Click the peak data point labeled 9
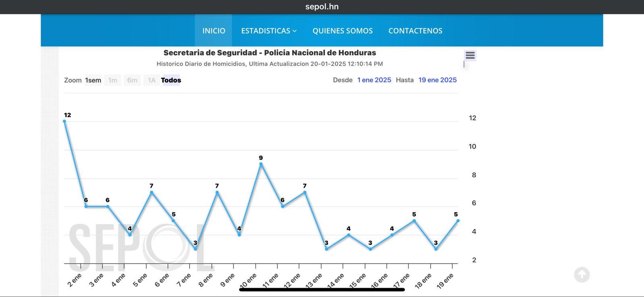Image resolution: width=644 pixels, height=297 pixels. [261, 164]
